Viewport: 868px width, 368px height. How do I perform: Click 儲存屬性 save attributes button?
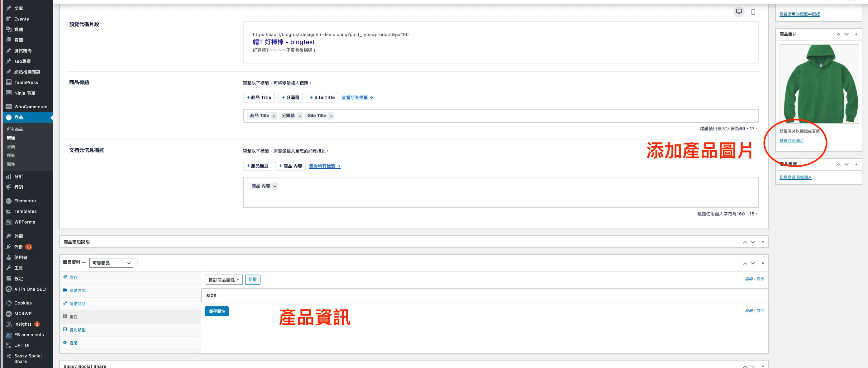tap(217, 311)
